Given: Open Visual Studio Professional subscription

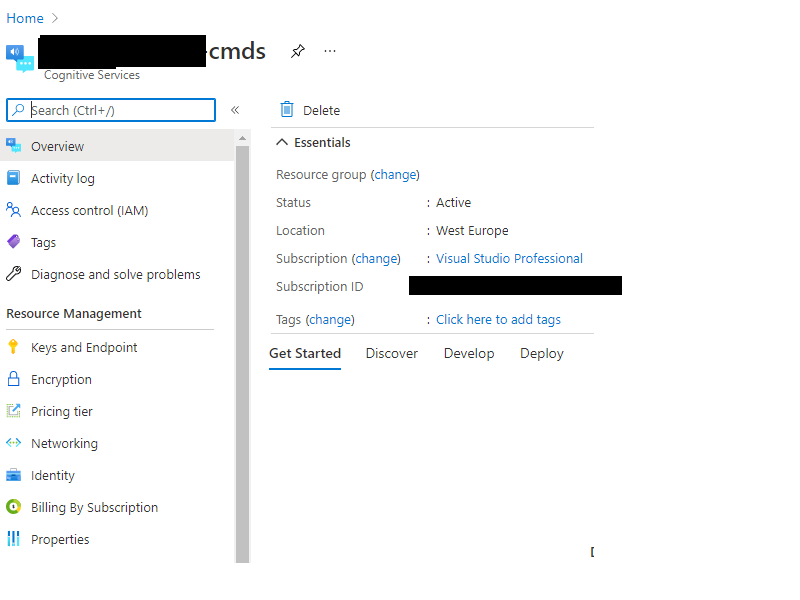Looking at the screenshot, I should (509, 258).
